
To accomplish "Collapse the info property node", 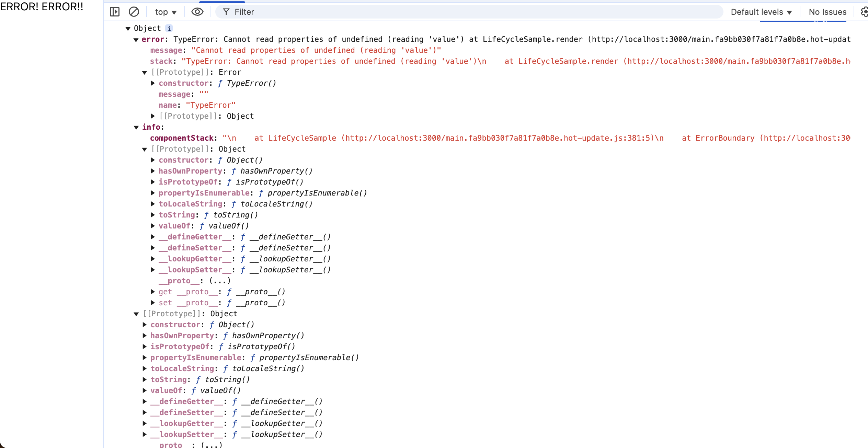I will pyautogui.click(x=136, y=127).
